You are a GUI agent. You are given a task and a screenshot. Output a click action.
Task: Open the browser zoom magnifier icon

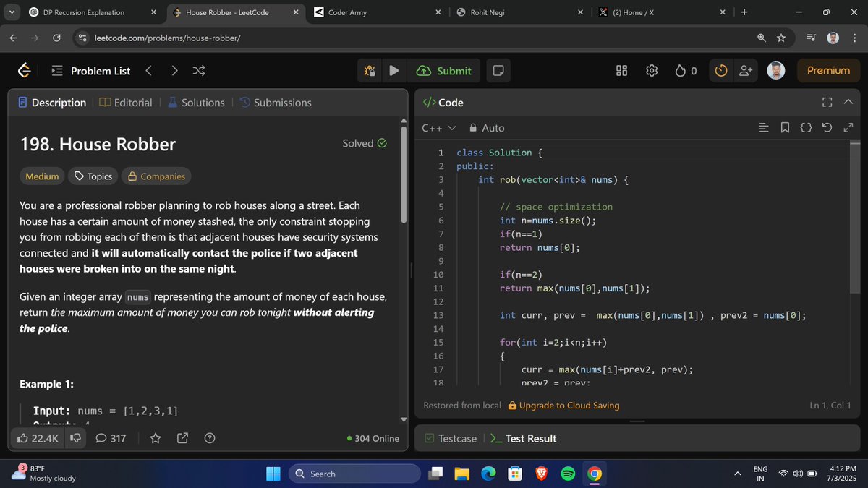[x=762, y=38]
